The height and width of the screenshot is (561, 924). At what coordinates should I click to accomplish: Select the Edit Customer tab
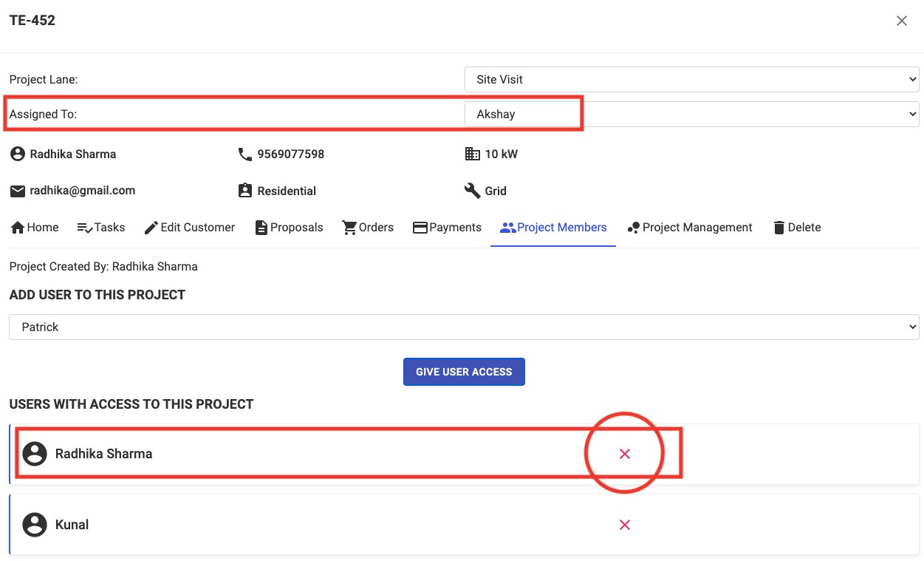(x=189, y=228)
